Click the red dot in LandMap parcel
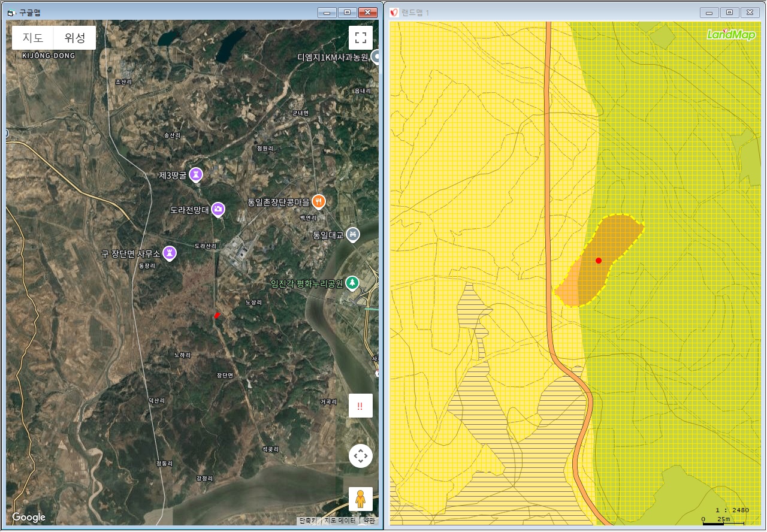The image size is (767, 532). (x=598, y=261)
